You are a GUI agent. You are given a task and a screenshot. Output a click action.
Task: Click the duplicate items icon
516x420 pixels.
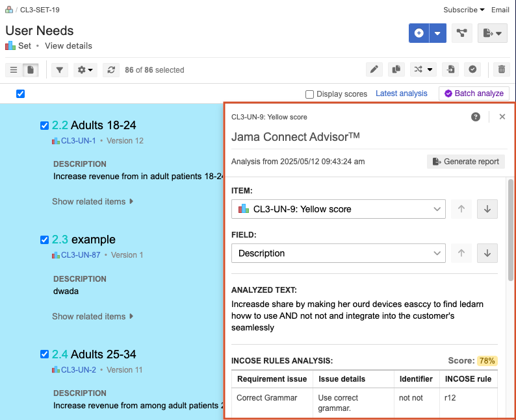click(x=395, y=69)
